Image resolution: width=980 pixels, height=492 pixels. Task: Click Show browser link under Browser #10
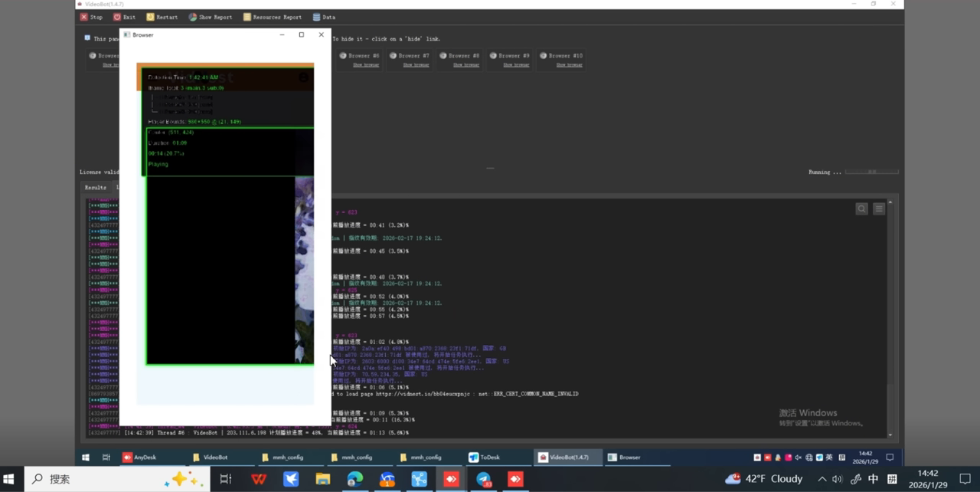(x=569, y=64)
